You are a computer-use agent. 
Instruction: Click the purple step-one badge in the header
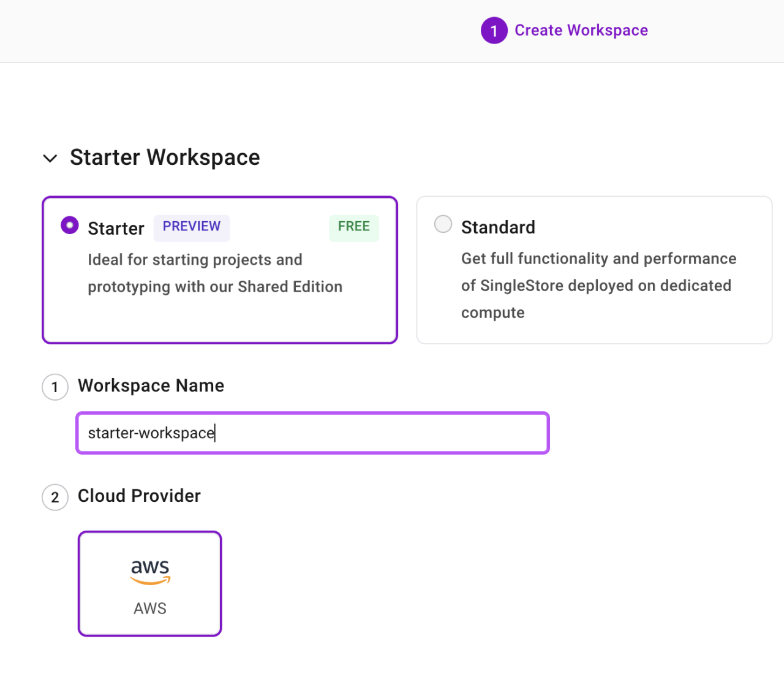click(494, 30)
